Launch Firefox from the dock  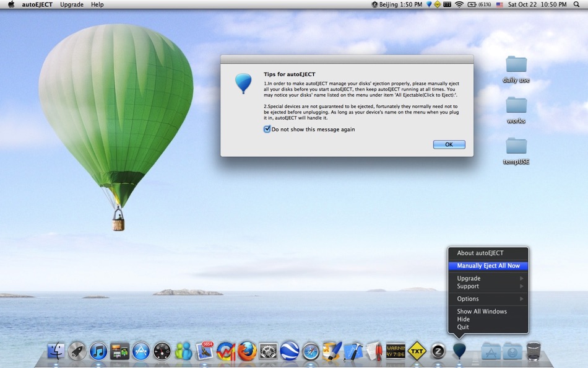tap(247, 351)
